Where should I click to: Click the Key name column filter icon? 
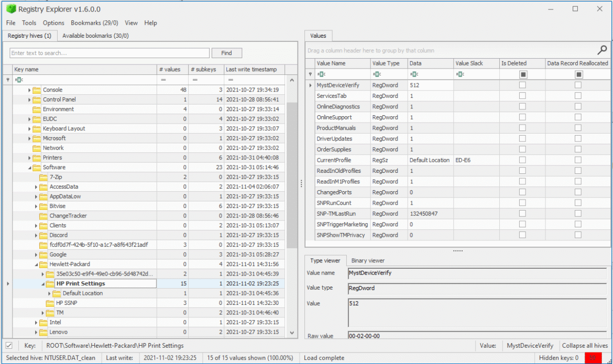(19, 80)
